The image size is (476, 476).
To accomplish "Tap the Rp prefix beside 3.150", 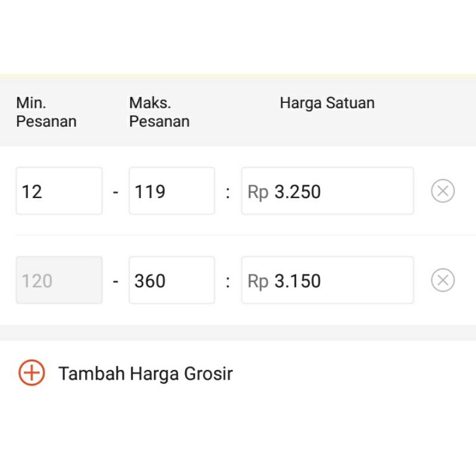I will [x=258, y=281].
